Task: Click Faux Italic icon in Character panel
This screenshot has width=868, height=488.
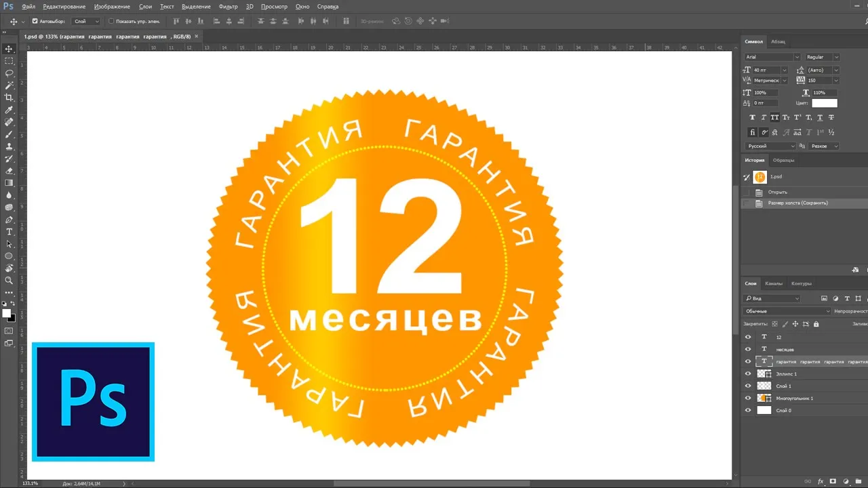Action: (764, 117)
